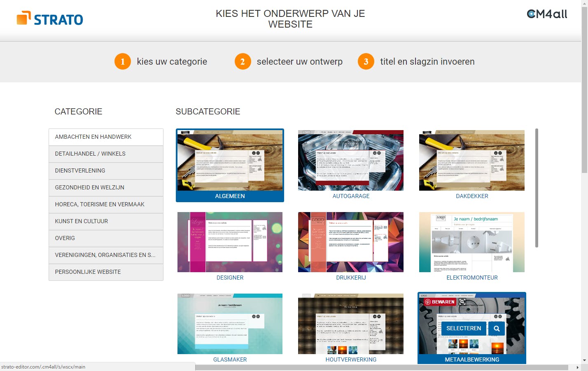The height and width of the screenshot is (371, 588).
Task: Click the Selecteren button on Metaalbewerking
Action: pos(464,329)
